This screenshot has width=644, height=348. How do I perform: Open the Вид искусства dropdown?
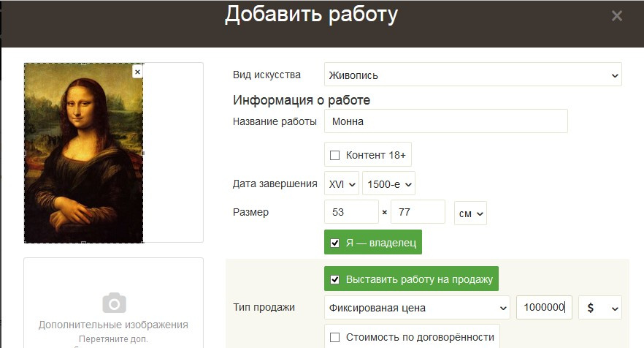pos(472,75)
